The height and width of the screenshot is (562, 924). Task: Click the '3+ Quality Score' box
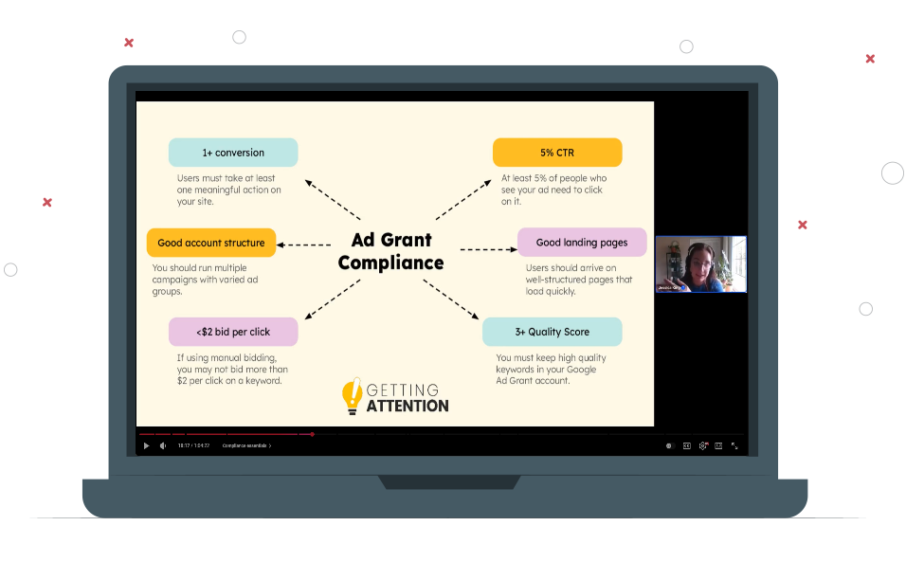pyautogui.click(x=552, y=332)
